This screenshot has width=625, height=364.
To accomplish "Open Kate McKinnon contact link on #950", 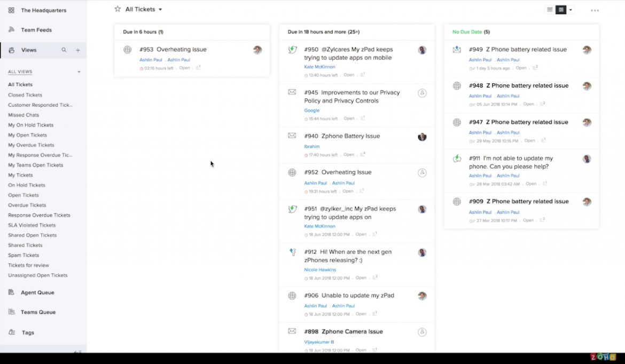I will (319, 67).
